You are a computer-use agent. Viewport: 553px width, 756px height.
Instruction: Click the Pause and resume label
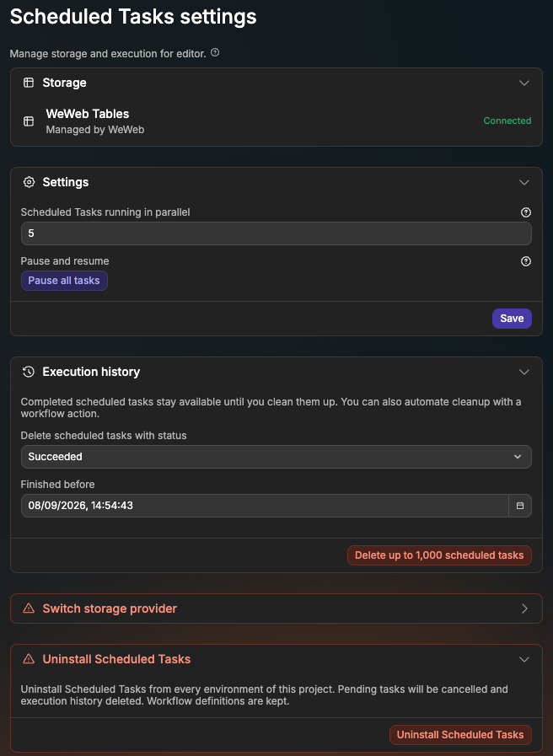pyautogui.click(x=65, y=261)
